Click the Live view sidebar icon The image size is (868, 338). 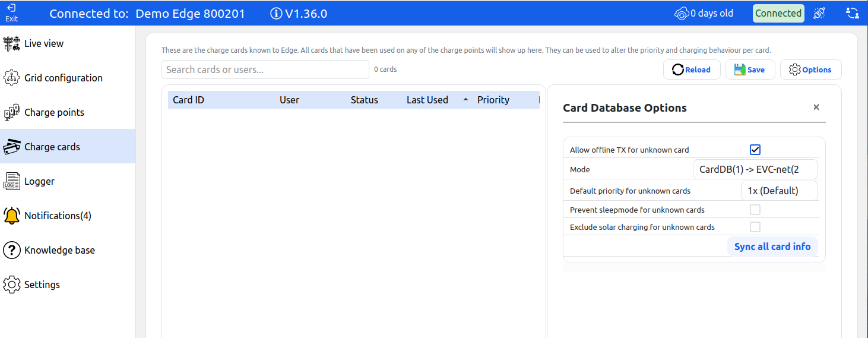pos(12,43)
